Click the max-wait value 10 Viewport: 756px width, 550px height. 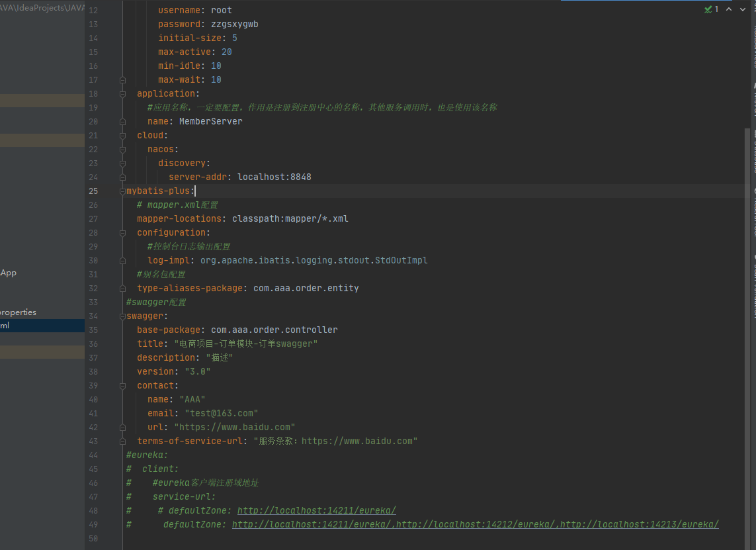(216, 79)
